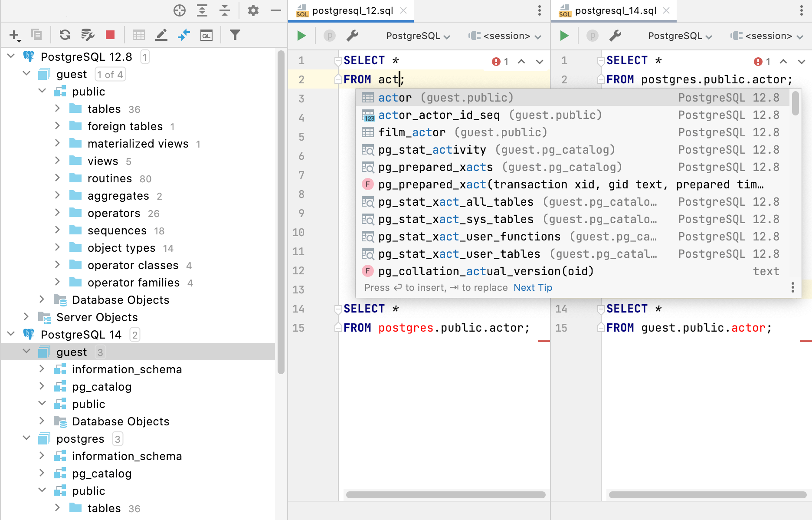
Task: Click the New plus icon in database toolbar
Action: tap(14, 35)
